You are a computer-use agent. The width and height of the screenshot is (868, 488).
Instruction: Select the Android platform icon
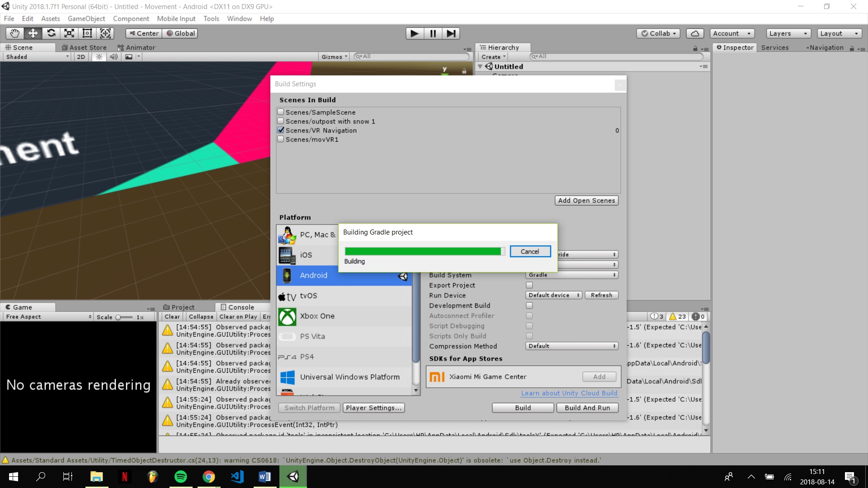[288, 275]
